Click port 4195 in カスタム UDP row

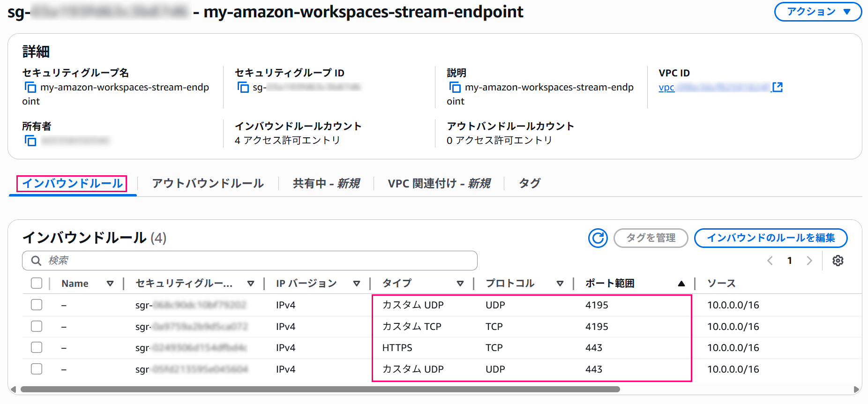coord(597,305)
